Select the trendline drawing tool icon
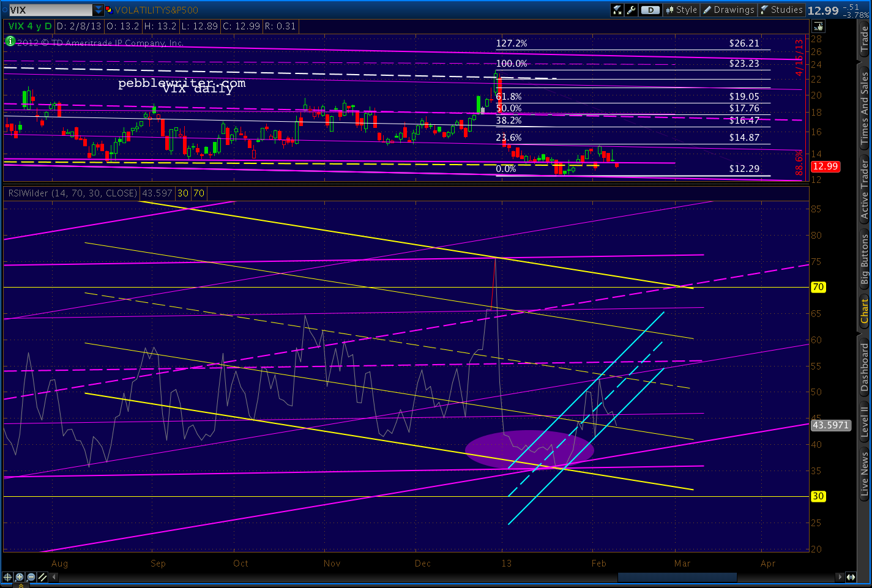The width and height of the screenshot is (872, 588). 43,577
